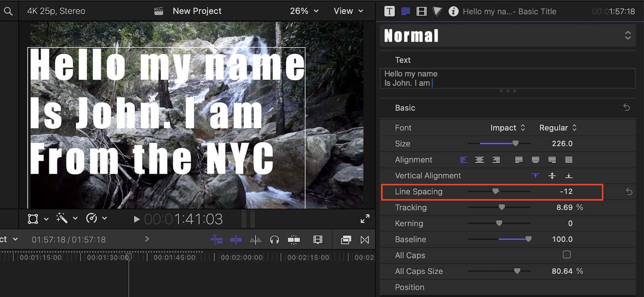The image size is (644, 297).
Task: Open the Impact font family popup
Action: 508,128
